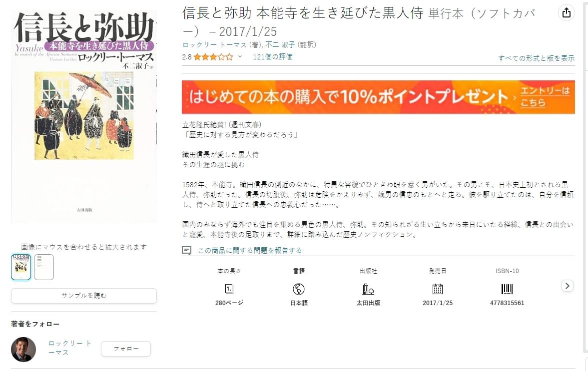588x371 pixels.
Task: Expand the star rating dropdown arrow
Action: coord(240,56)
